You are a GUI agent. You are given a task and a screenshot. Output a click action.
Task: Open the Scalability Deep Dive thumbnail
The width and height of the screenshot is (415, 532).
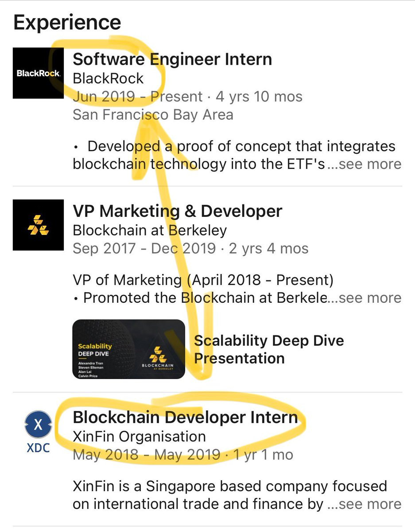[x=128, y=349]
